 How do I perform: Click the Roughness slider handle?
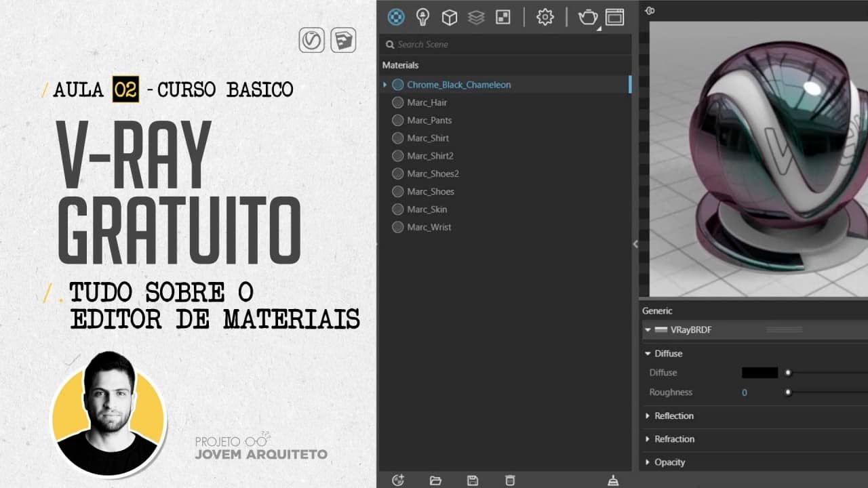point(788,392)
